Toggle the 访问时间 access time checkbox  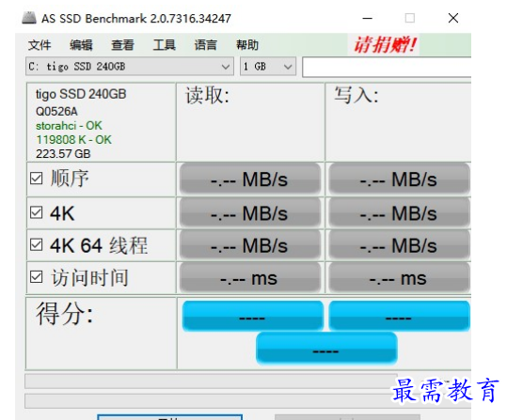(36, 277)
